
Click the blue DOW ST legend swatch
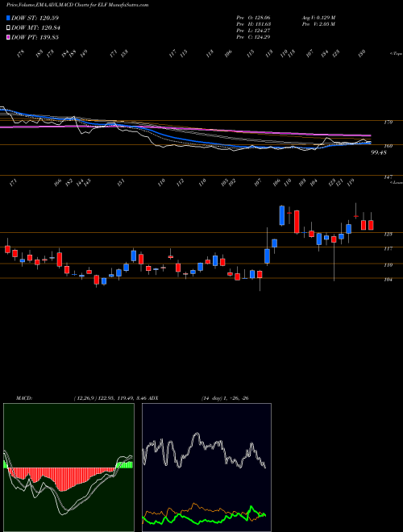8,18
